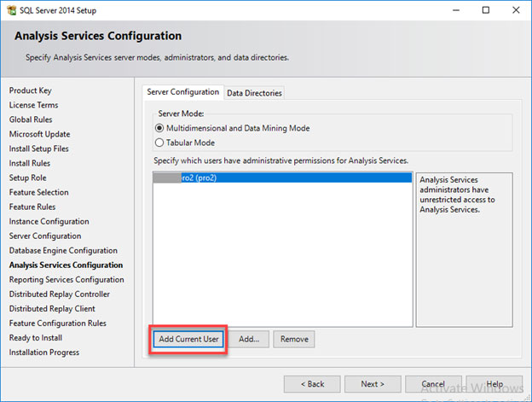
Task: Click Setup Role step in sidebar
Action: [27, 178]
